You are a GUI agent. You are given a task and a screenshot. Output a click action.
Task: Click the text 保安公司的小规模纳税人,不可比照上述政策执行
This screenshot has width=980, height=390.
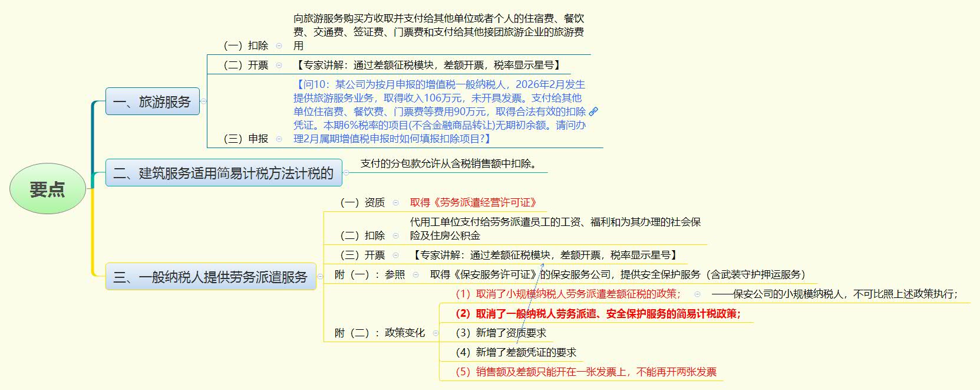835,294
